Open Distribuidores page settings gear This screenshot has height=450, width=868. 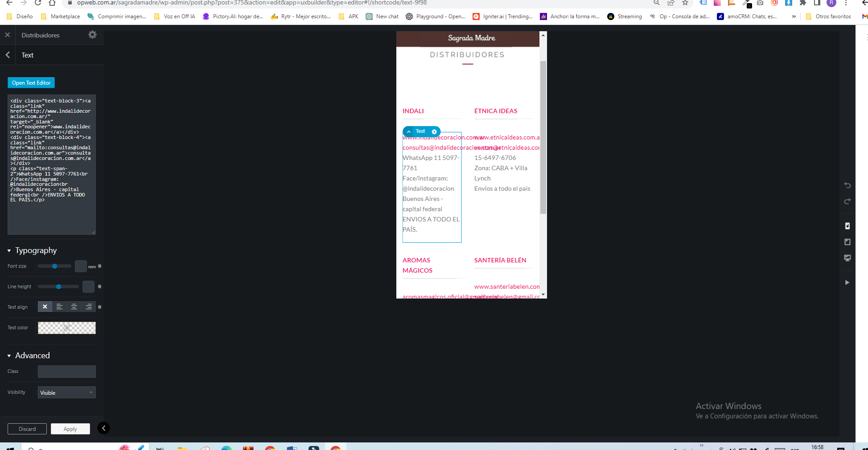[92, 35]
